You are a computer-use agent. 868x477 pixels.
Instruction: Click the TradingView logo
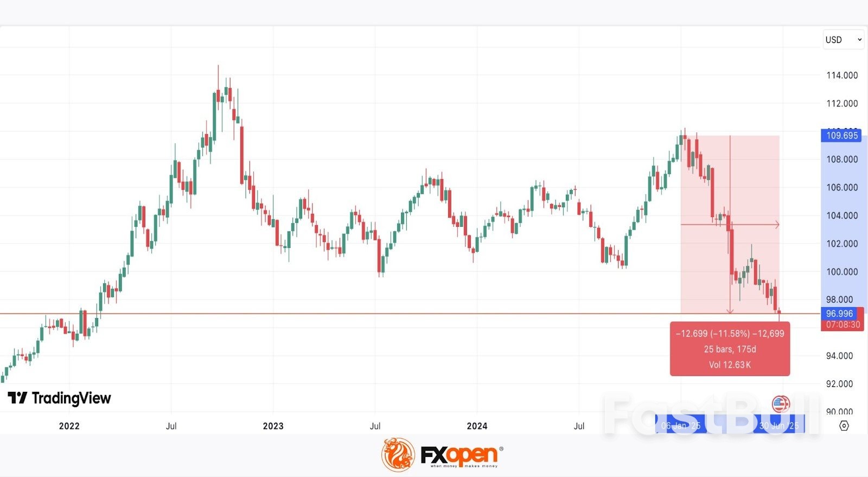[18, 398]
